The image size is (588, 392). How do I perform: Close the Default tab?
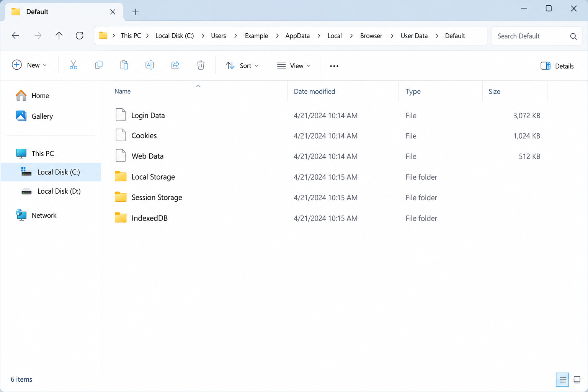click(113, 12)
